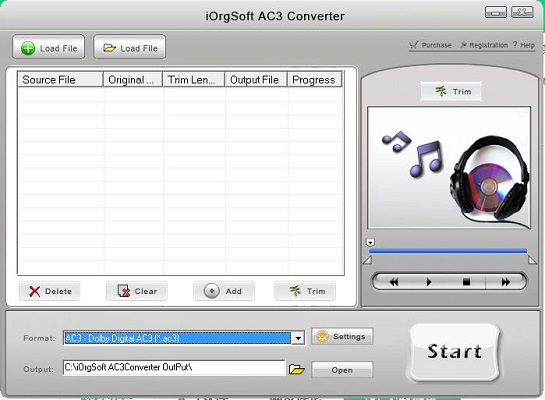
Task: Open the folder Load File button
Action: (130, 48)
